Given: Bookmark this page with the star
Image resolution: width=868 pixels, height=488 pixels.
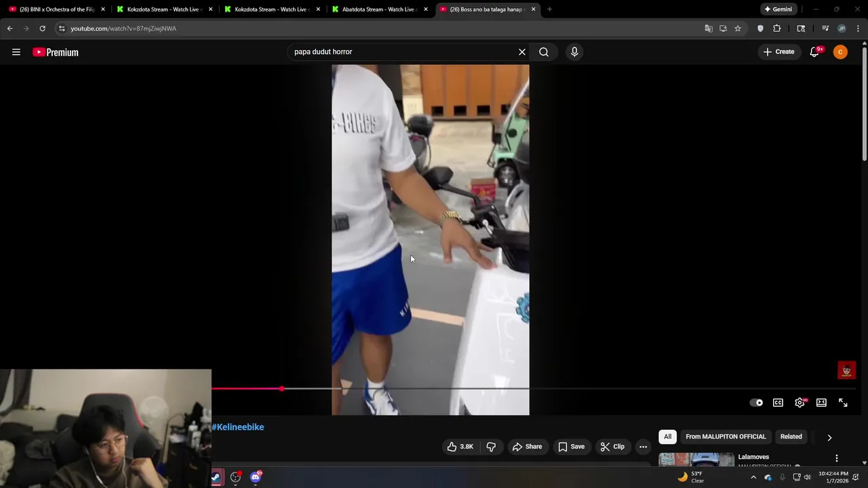Looking at the screenshot, I should click(x=738, y=28).
